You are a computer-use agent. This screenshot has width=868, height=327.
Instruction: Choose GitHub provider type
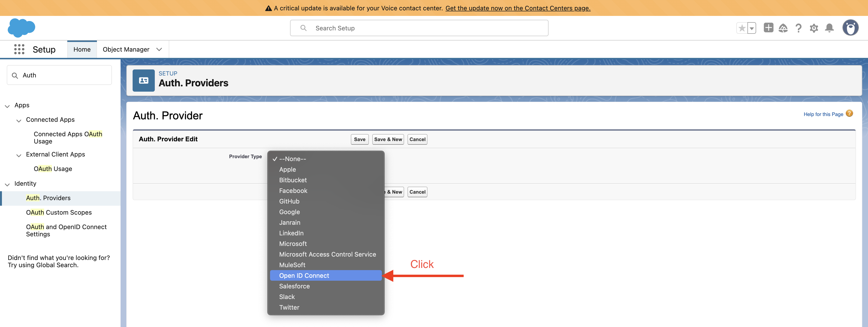tap(326, 201)
